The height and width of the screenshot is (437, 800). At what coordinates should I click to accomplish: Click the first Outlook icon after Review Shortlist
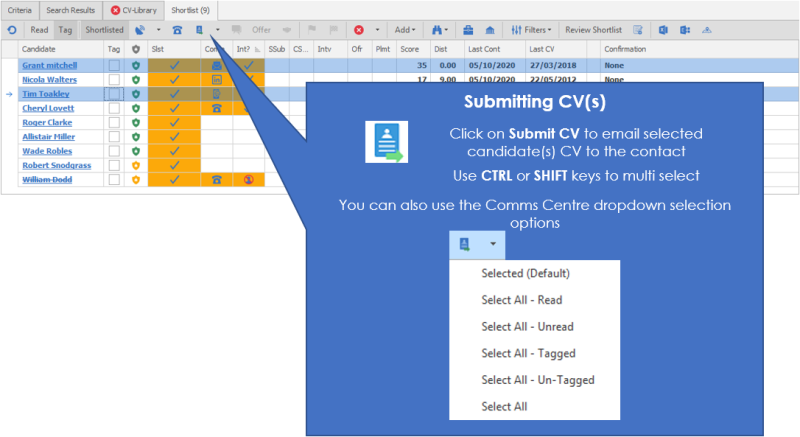point(664,31)
